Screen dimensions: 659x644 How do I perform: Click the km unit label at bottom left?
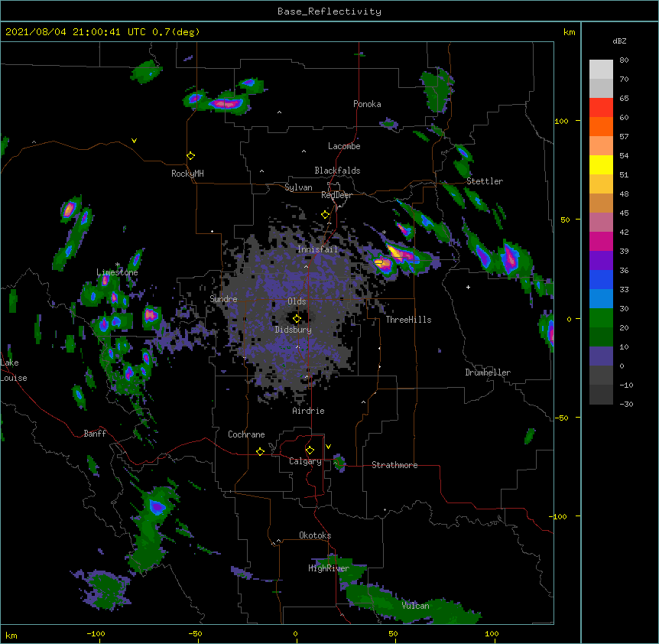[x=11, y=635]
